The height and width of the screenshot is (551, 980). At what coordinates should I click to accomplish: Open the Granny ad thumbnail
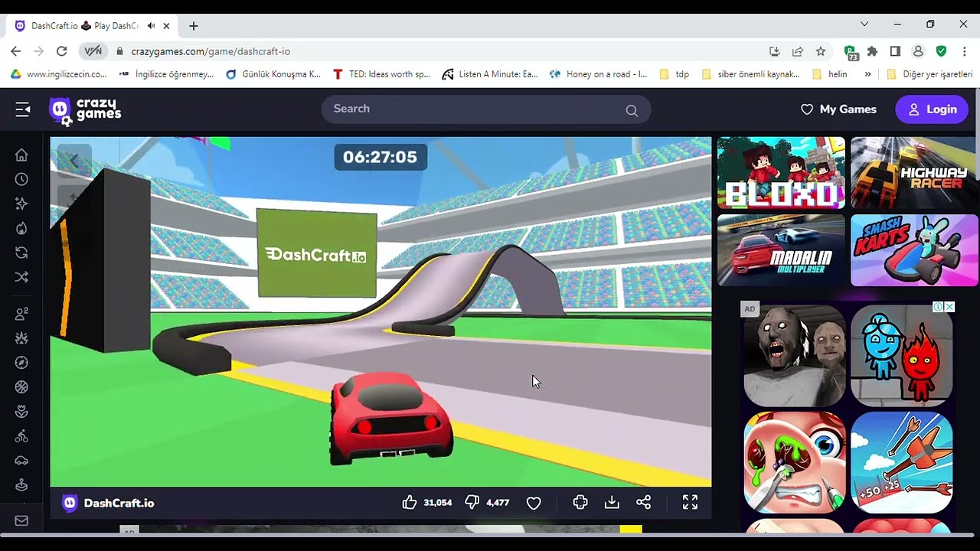click(795, 356)
